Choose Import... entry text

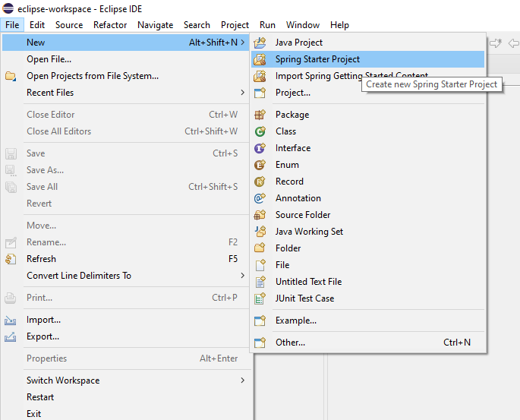point(43,320)
